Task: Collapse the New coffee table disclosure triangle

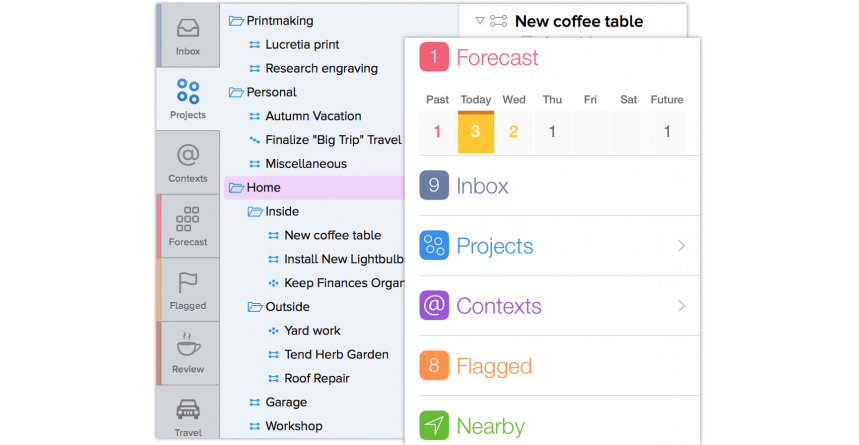Action: coord(480,20)
